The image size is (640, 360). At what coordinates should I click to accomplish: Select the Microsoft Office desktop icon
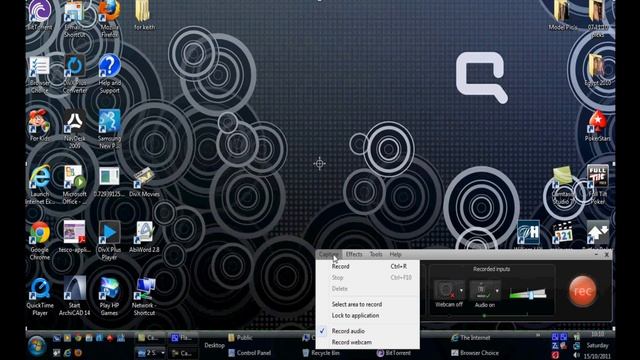click(75, 184)
